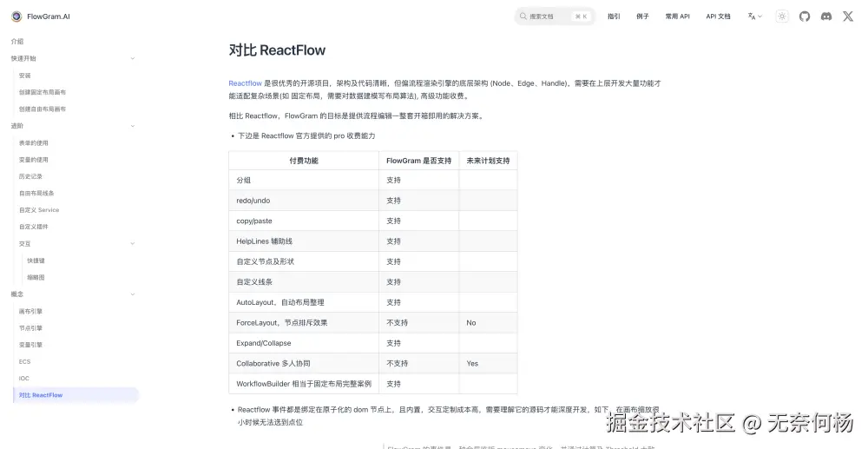The image size is (868, 449).
Task: Open the 创建自由布局画布 sidebar page
Action: pyautogui.click(x=43, y=109)
